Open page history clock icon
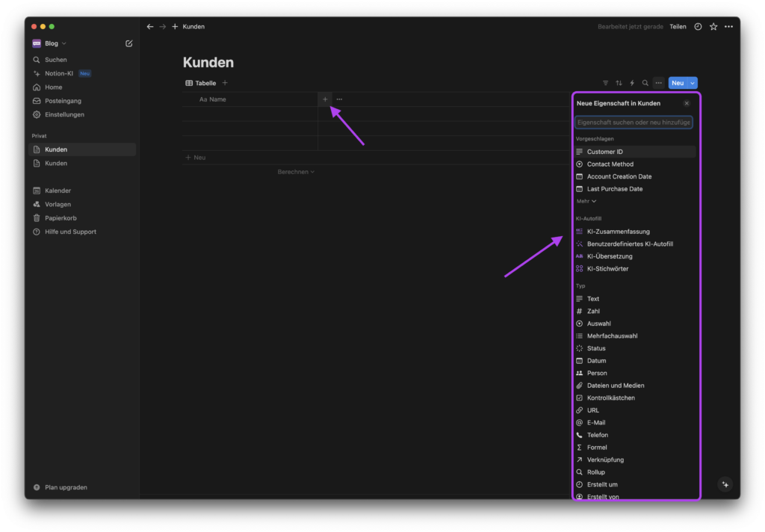 (699, 26)
